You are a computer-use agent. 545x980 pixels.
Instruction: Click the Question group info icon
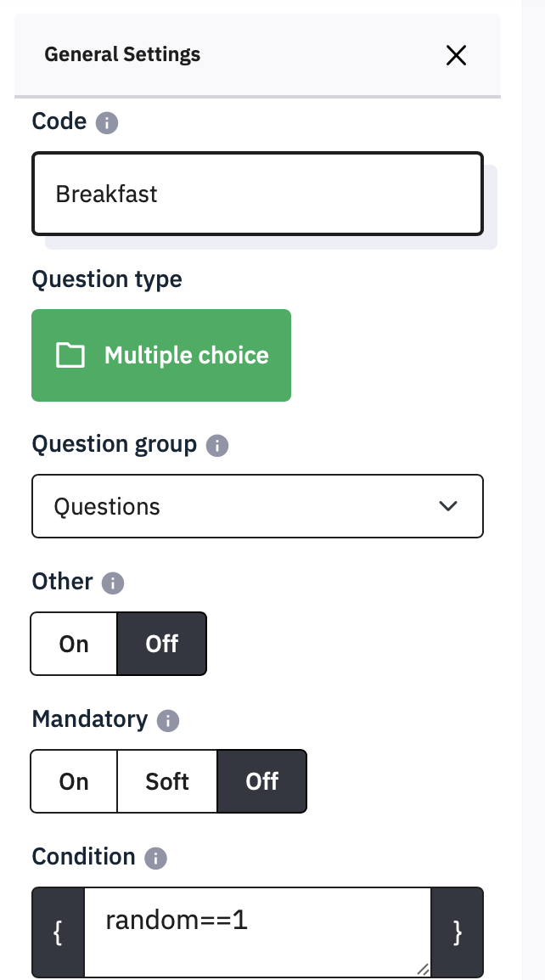coord(218,445)
